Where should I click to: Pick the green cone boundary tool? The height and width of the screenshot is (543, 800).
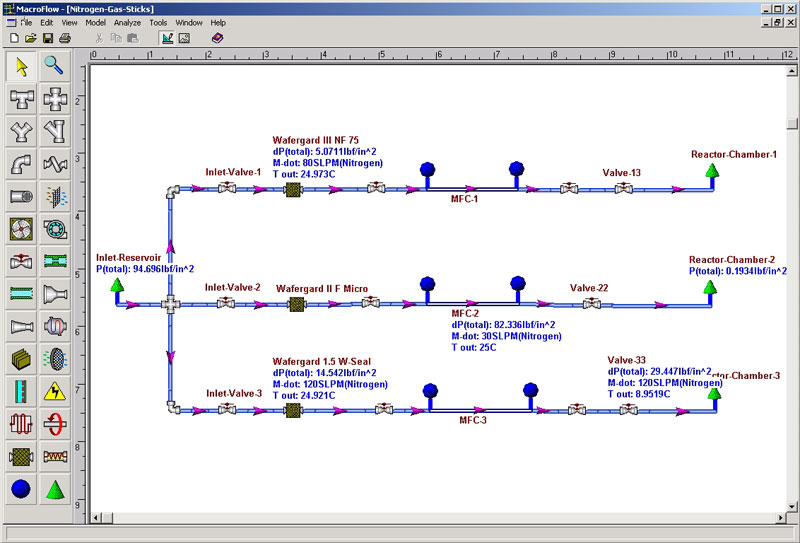pyautogui.click(x=55, y=489)
